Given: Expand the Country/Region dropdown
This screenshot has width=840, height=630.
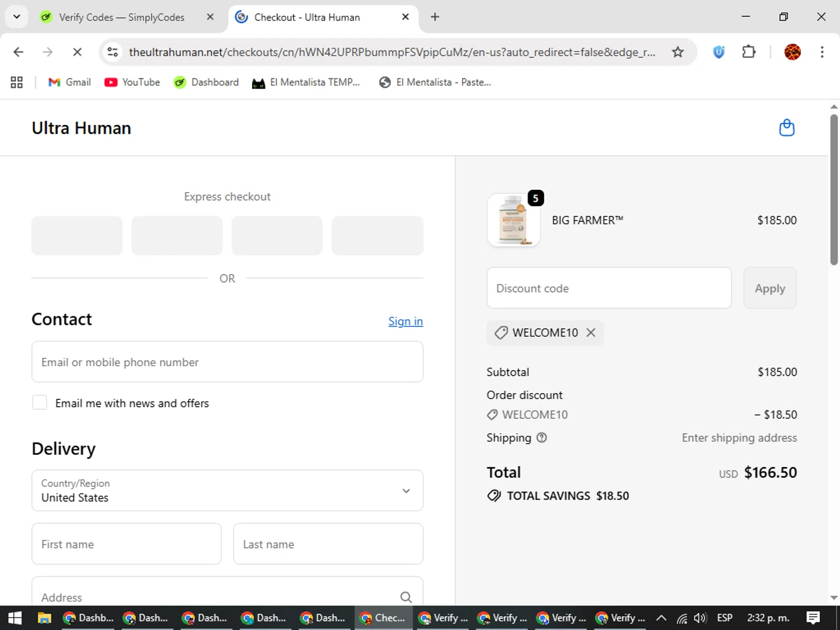Looking at the screenshot, I should click(227, 491).
